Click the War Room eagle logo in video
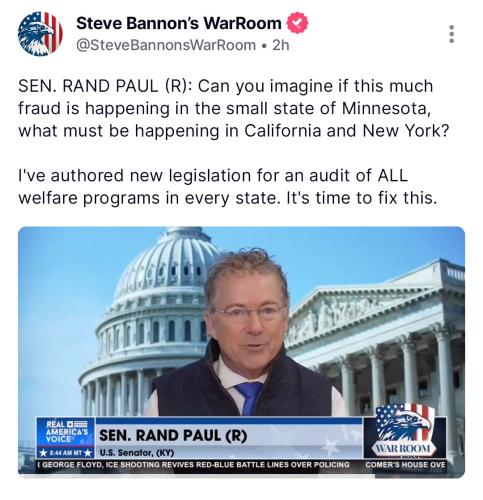483x500 pixels. [x=404, y=430]
